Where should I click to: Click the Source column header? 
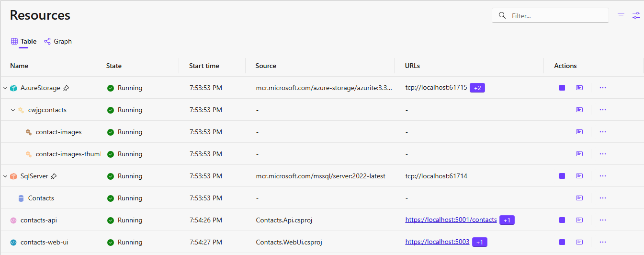(x=266, y=66)
